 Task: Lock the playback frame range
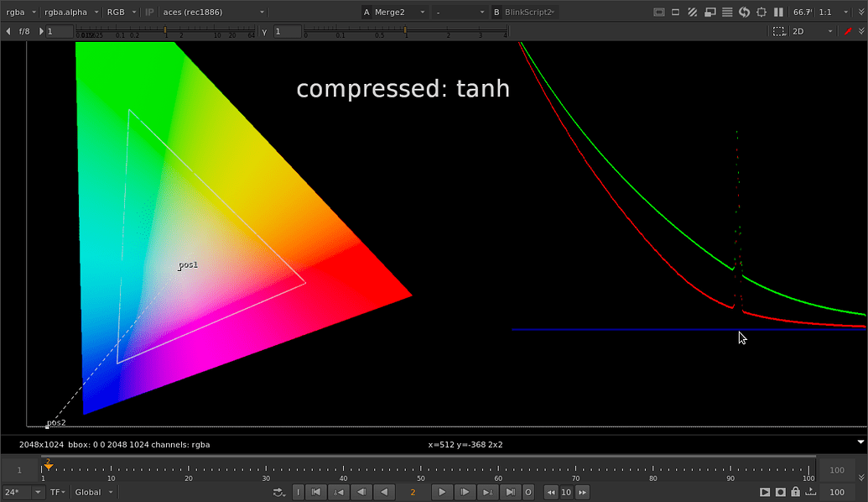click(795, 492)
